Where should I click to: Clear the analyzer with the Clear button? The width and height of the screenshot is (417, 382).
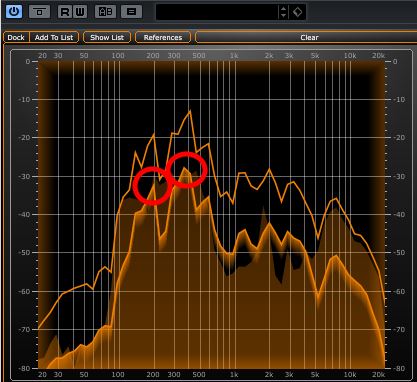(309, 37)
